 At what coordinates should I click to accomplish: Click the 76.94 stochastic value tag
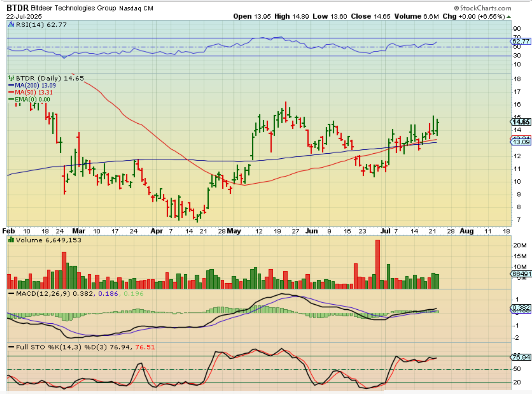coord(521,357)
